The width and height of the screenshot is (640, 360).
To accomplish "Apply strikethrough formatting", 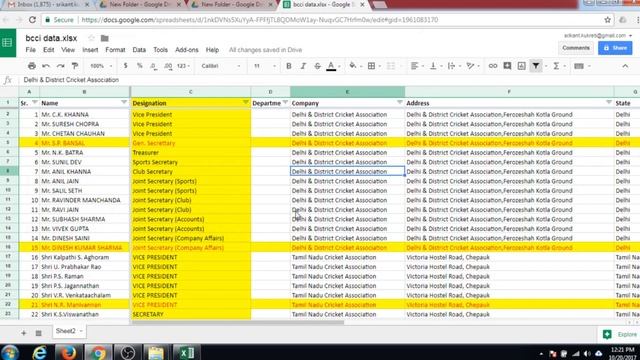I will click(x=317, y=66).
